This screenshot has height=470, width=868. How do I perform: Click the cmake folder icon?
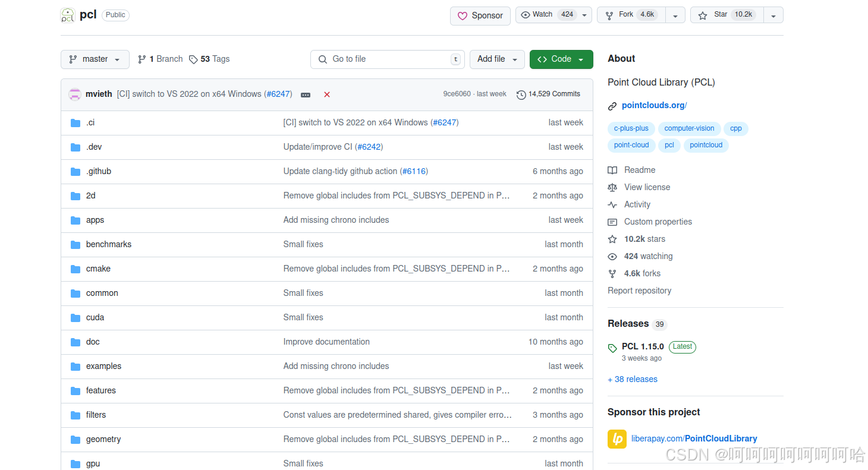pyautogui.click(x=76, y=269)
